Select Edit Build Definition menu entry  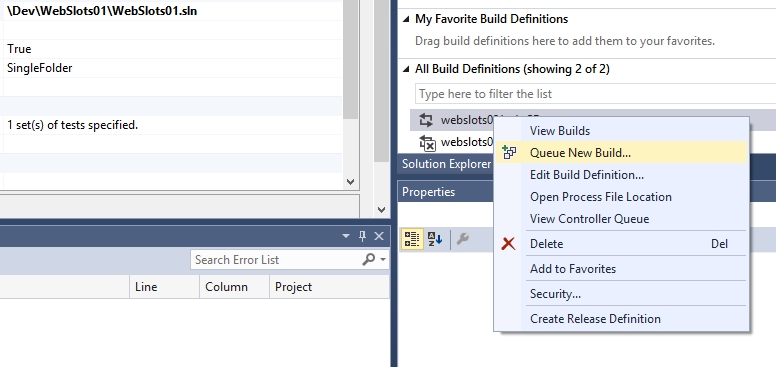coord(586,175)
